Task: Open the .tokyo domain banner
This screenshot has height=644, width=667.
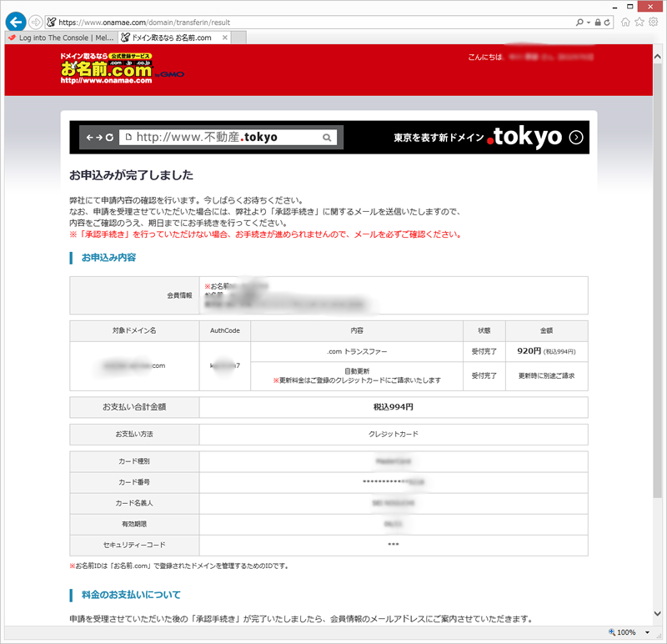Action: point(329,137)
